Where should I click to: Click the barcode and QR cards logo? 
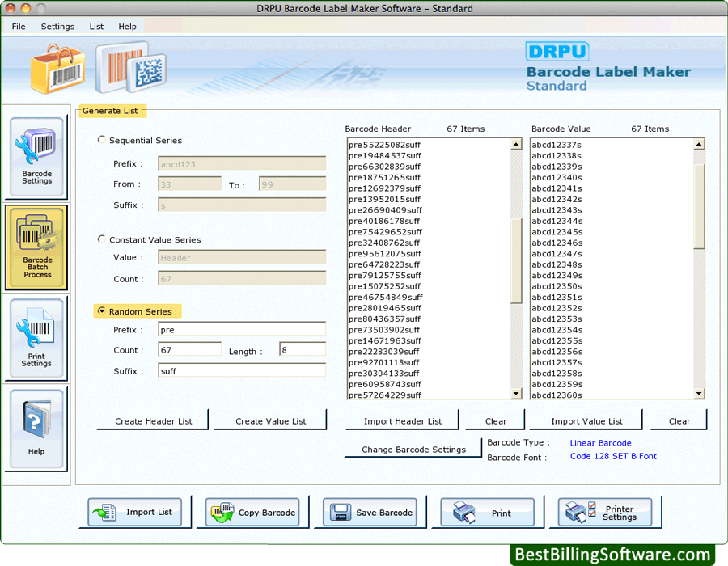(x=131, y=68)
